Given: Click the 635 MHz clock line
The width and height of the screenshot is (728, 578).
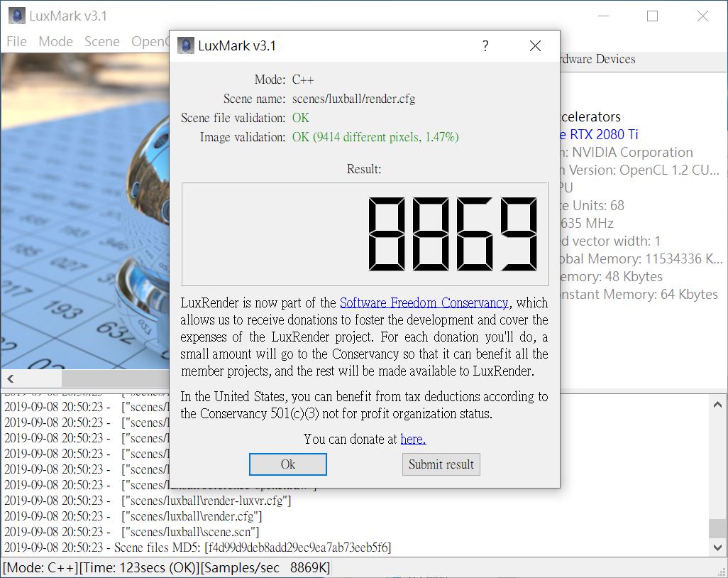Looking at the screenshot, I should point(587,223).
